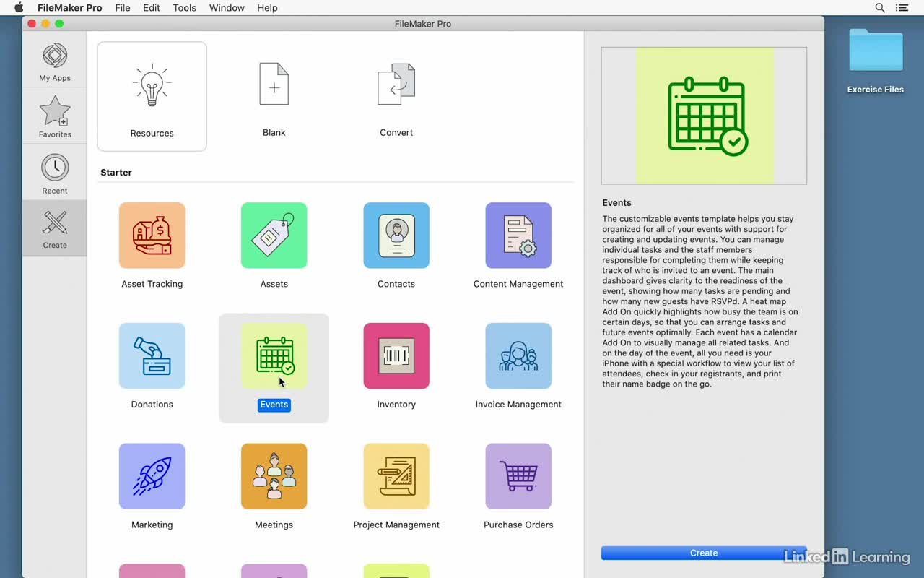The image size is (924, 578).
Task: Click the Contacts label text
Action: pyautogui.click(x=396, y=284)
